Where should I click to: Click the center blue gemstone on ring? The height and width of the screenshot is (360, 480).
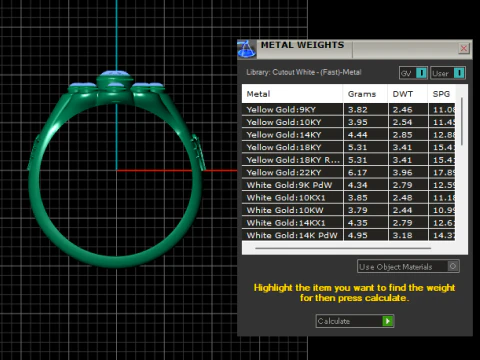115,73
